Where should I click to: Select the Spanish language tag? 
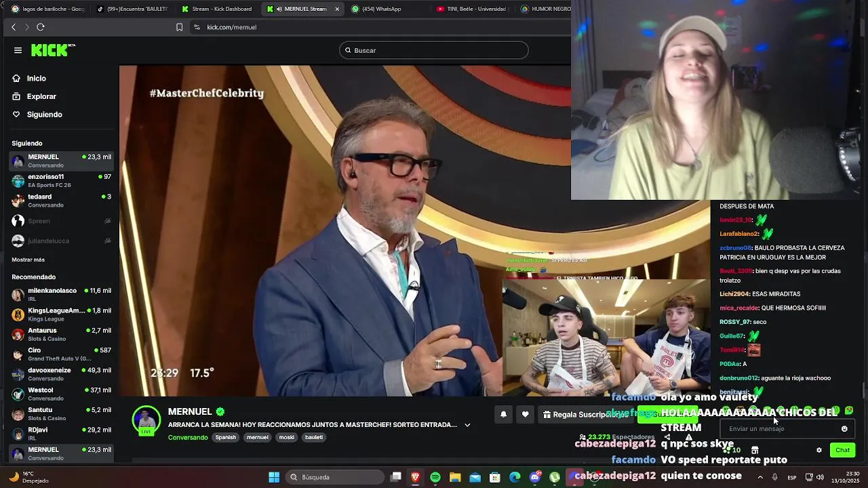point(226,437)
